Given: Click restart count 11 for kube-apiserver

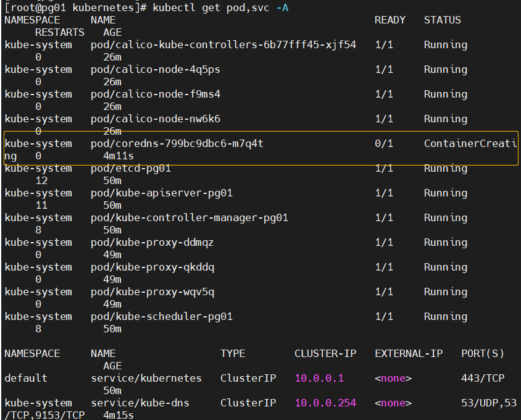Looking at the screenshot, I should pyautogui.click(x=41, y=206).
